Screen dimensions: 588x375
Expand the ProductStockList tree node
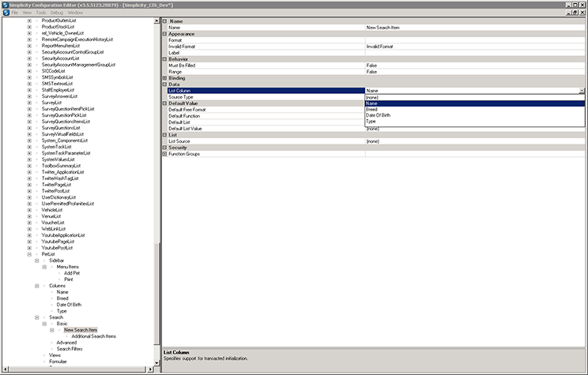pos(29,27)
